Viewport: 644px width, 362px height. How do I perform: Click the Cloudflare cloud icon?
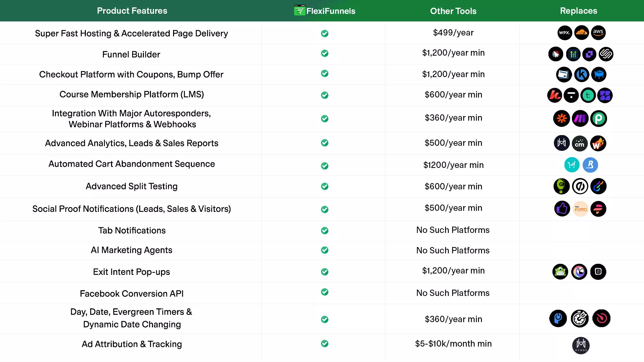tap(581, 33)
